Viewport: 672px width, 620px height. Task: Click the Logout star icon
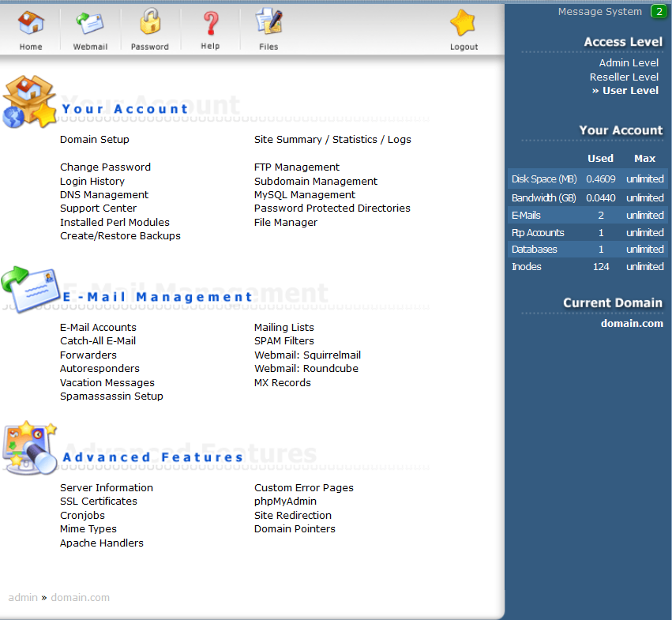pyautogui.click(x=464, y=23)
